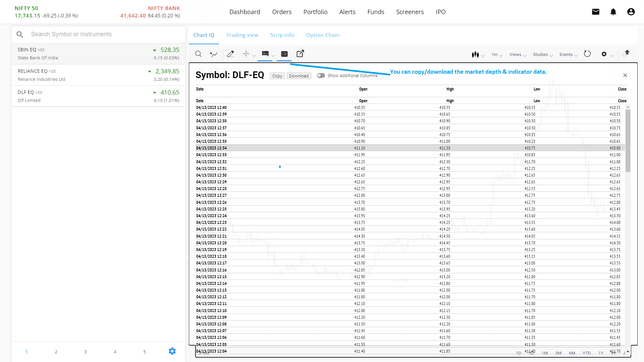
Task: Click the Copy button
Action: pyautogui.click(x=277, y=76)
